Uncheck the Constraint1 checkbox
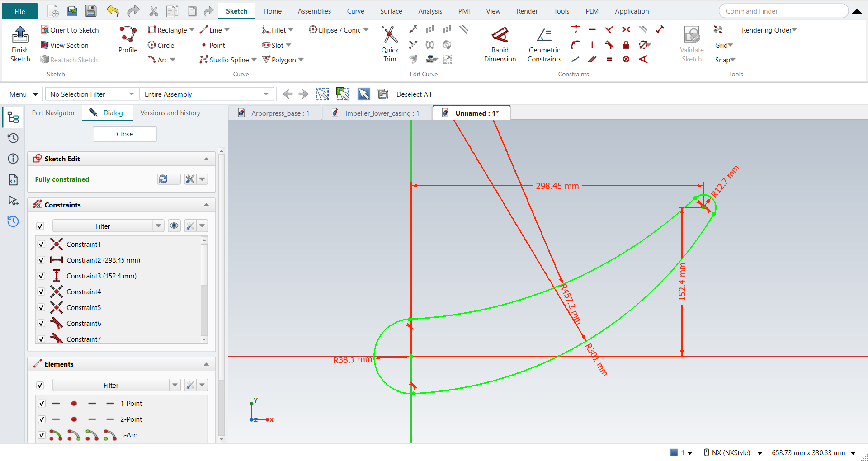868x461 pixels. 41,245
